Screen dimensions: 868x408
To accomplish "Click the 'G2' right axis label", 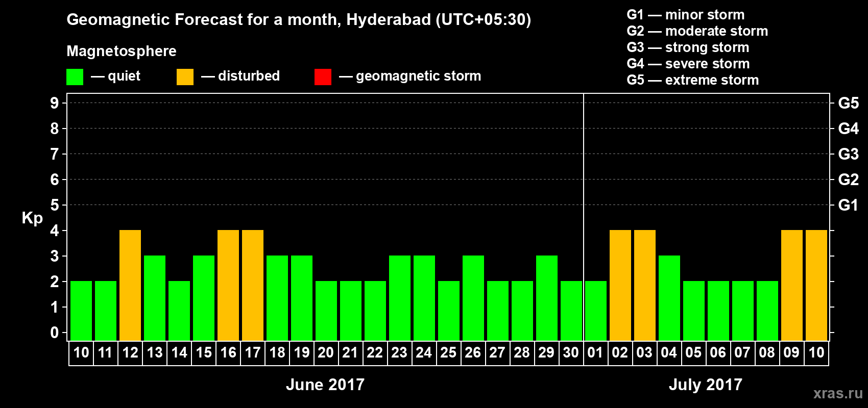I will pyautogui.click(x=848, y=180).
